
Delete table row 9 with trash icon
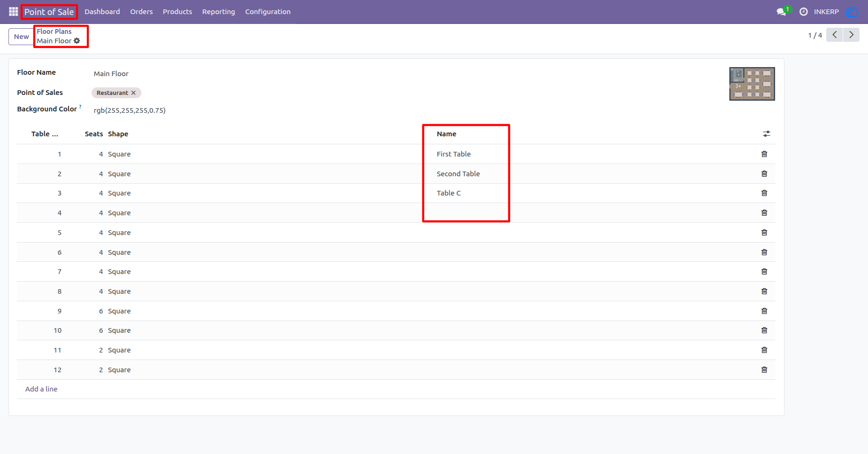(764, 311)
